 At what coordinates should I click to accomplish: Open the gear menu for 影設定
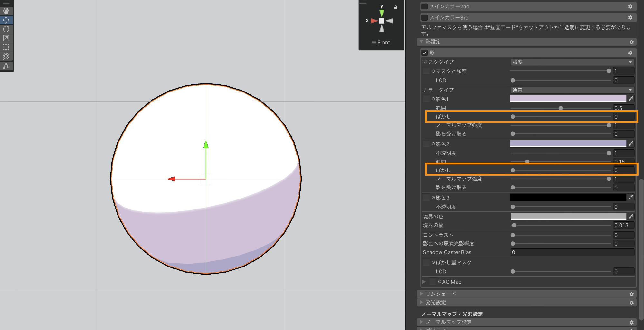631,42
